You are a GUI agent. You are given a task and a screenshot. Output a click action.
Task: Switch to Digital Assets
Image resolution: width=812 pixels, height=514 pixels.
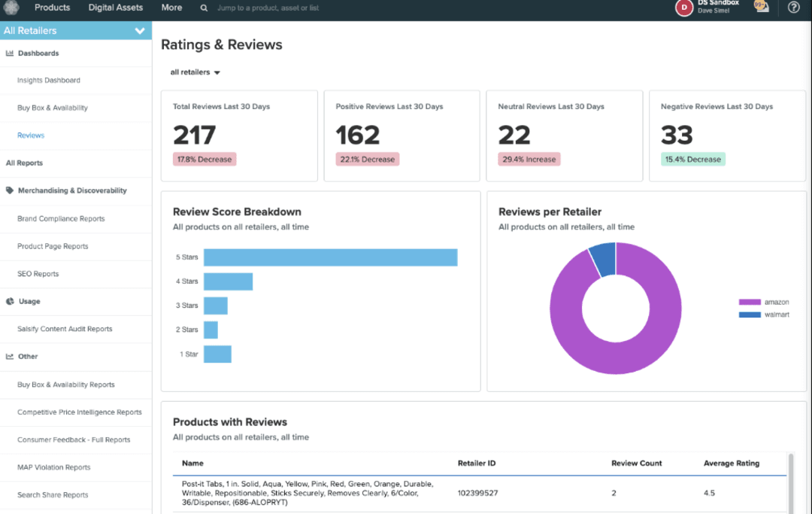pos(115,8)
